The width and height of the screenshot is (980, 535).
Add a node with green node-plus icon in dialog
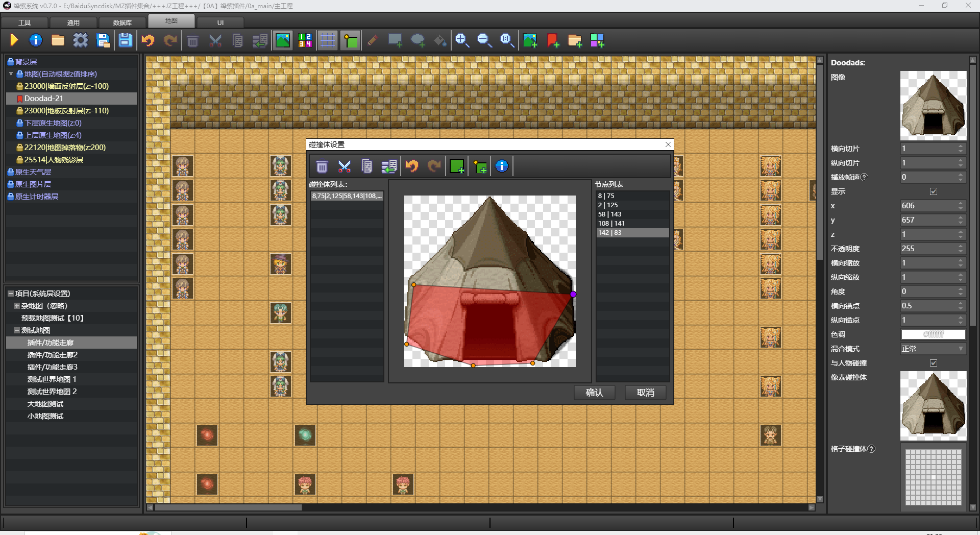[x=480, y=166]
